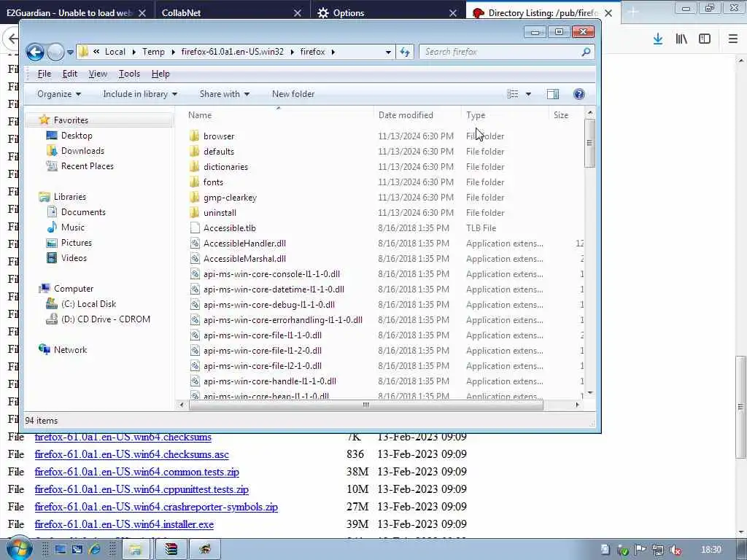Select the gmp-clearkey folder icon

pyautogui.click(x=194, y=197)
